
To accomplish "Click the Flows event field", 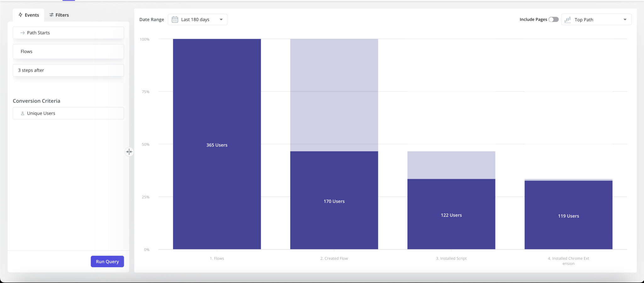I will tap(68, 51).
